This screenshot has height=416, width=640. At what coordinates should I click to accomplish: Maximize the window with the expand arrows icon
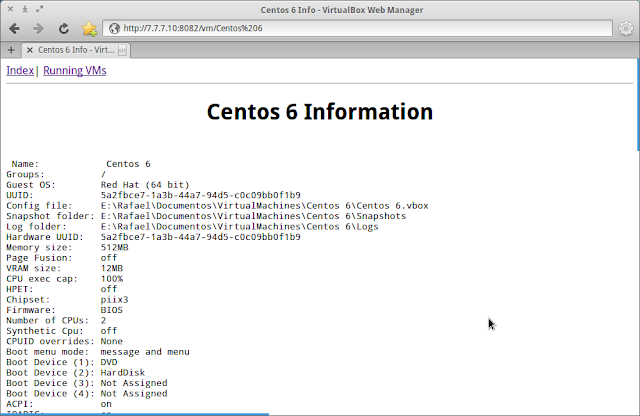tap(39, 9)
